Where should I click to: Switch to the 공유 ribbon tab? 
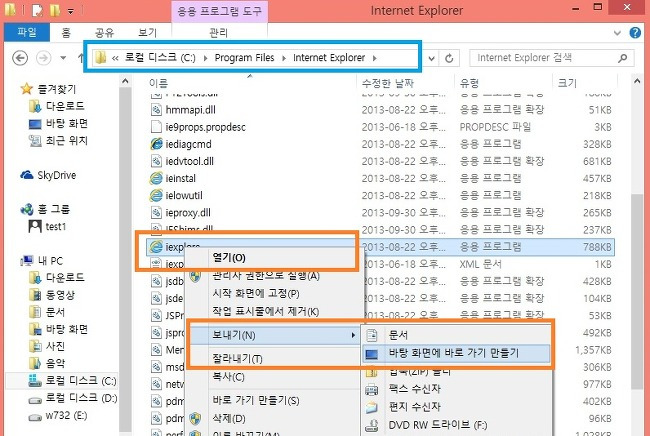click(104, 32)
